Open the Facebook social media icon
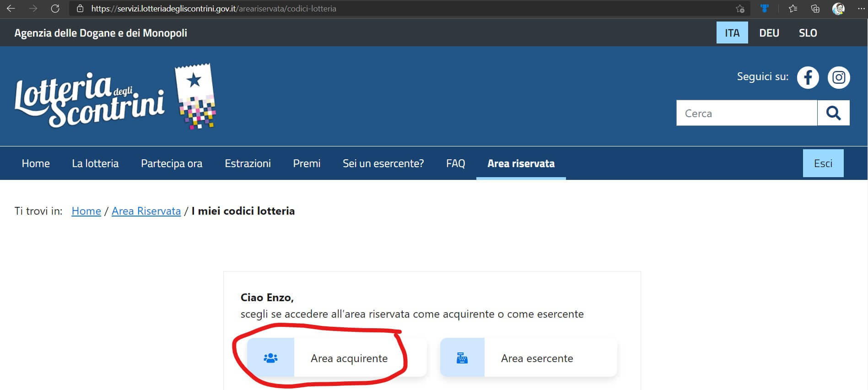The height and width of the screenshot is (390, 868). pyautogui.click(x=808, y=77)
